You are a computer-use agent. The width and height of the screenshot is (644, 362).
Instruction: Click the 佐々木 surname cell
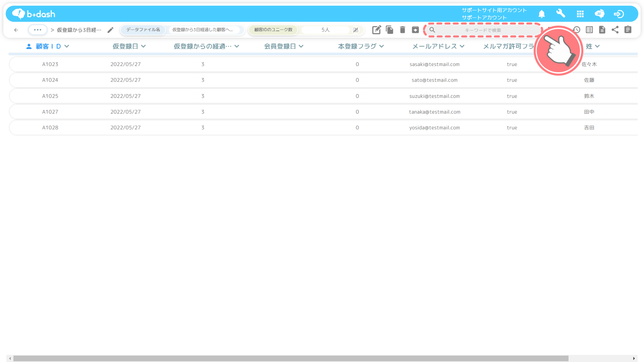589,64
